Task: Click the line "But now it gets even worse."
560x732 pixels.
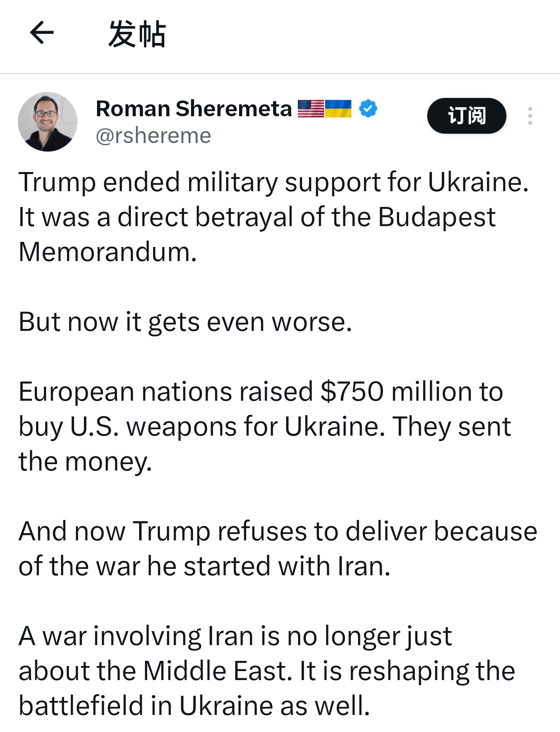Action: (x=185, y=322)
